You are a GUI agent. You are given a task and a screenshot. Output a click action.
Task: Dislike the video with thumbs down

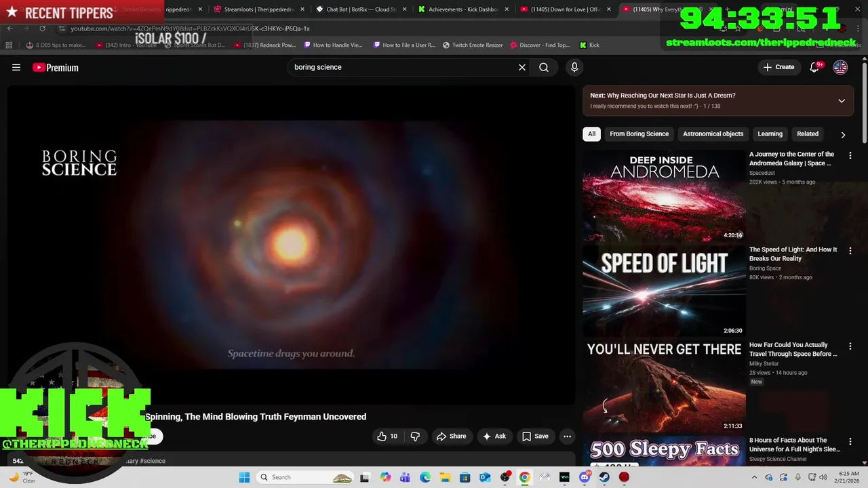415,436
